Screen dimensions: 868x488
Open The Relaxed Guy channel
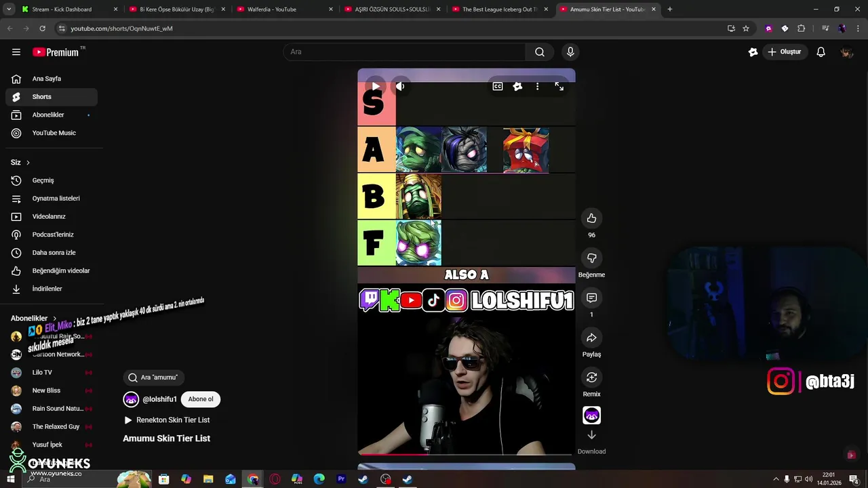52,426
